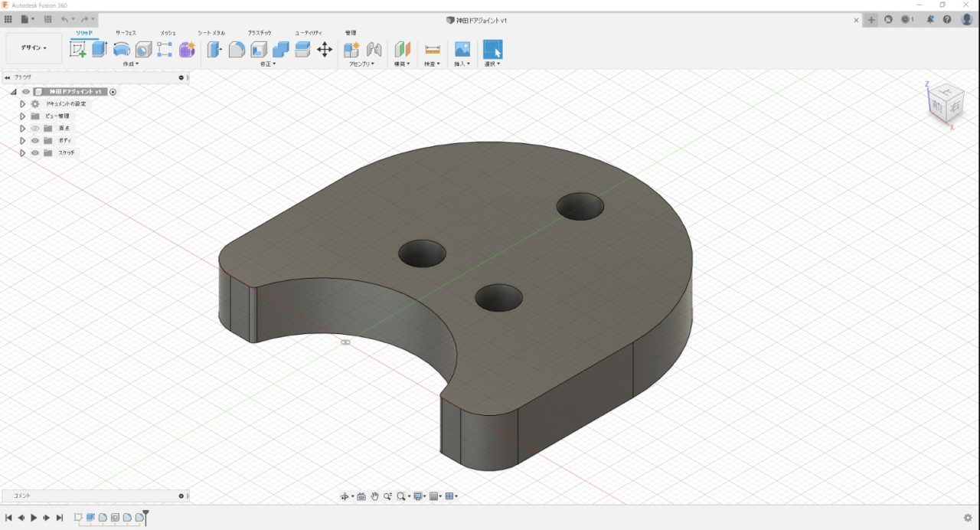Open the Revolve tool
980x530 pixels.
[121, 48]
